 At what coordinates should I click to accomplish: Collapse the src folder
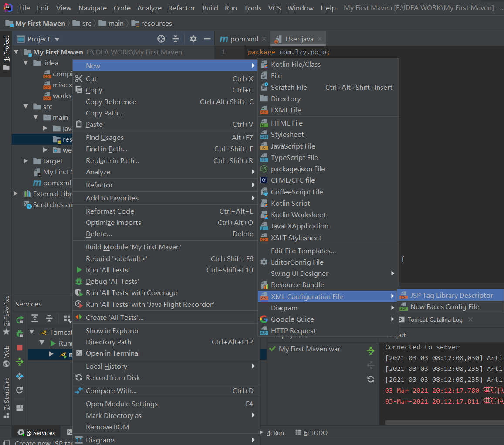pyautogui.click(x=26, y=106)
